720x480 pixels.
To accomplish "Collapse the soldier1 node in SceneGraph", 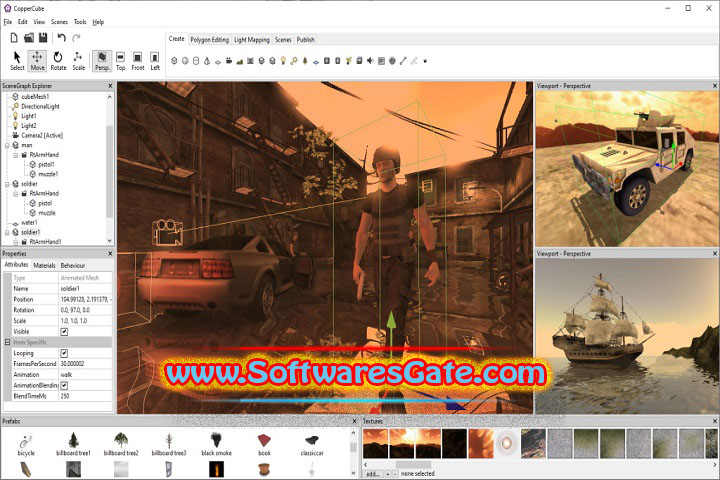I will coord(7,232).
